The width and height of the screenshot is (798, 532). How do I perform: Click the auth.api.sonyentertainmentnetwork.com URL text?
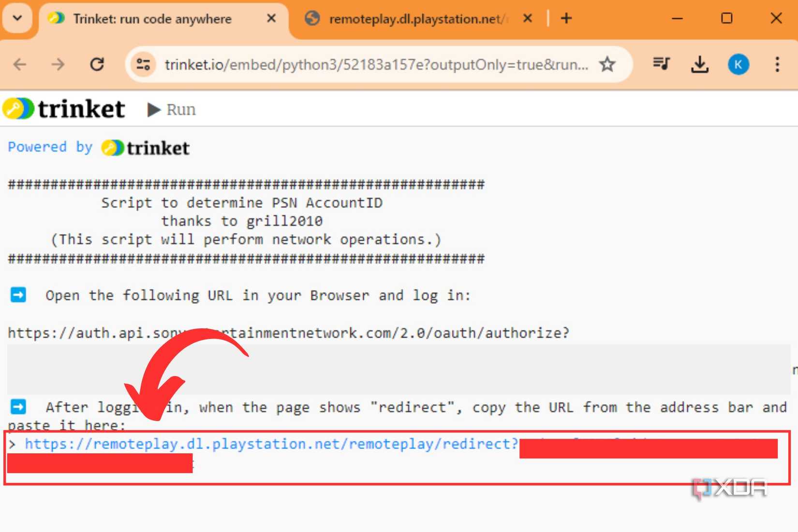point(288,333)
